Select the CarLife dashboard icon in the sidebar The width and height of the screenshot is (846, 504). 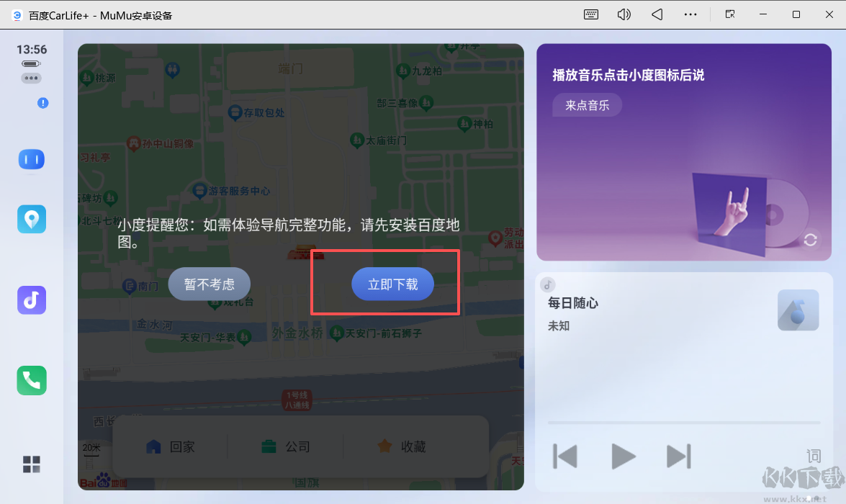[x=31, y=159]
